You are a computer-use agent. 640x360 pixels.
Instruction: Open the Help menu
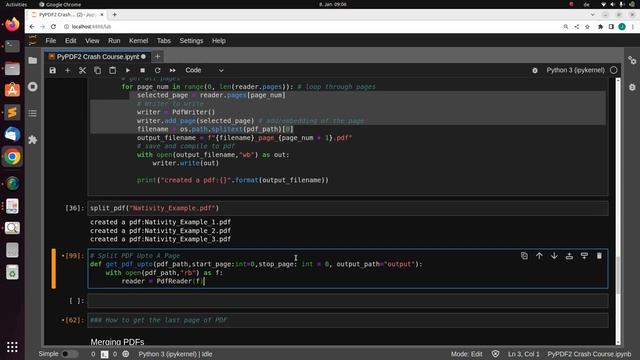219,41
